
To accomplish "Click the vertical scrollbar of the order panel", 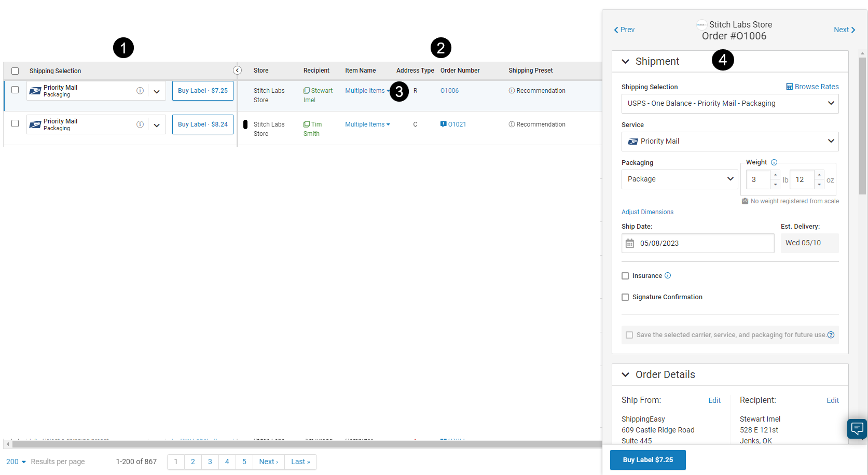I will click(x=863, y=125).
